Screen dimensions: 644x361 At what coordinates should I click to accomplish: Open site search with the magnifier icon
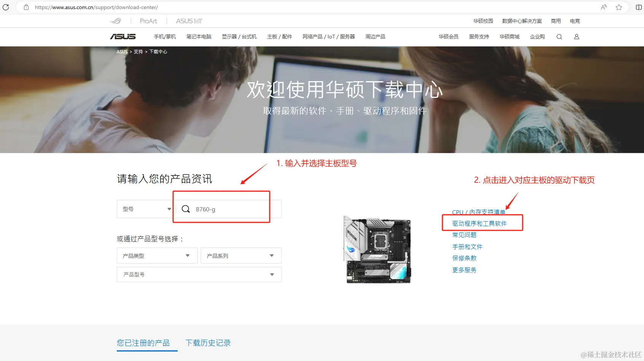tap(559, 37)
